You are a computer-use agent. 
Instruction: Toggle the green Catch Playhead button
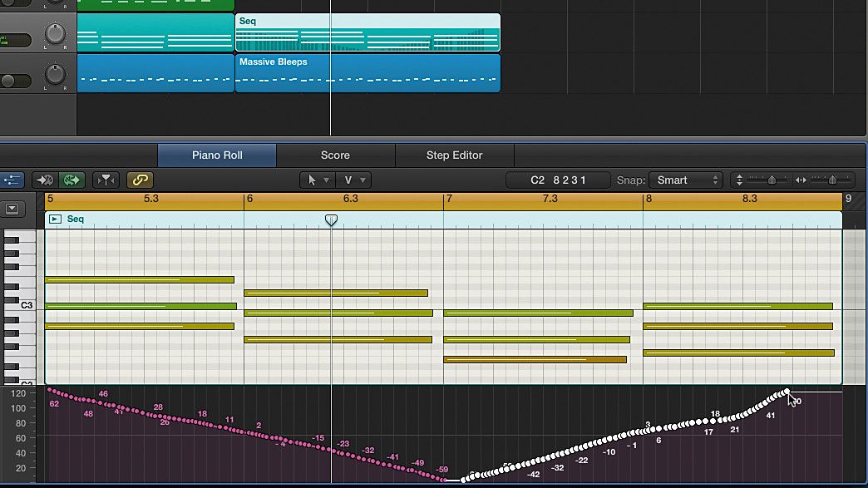73,180
